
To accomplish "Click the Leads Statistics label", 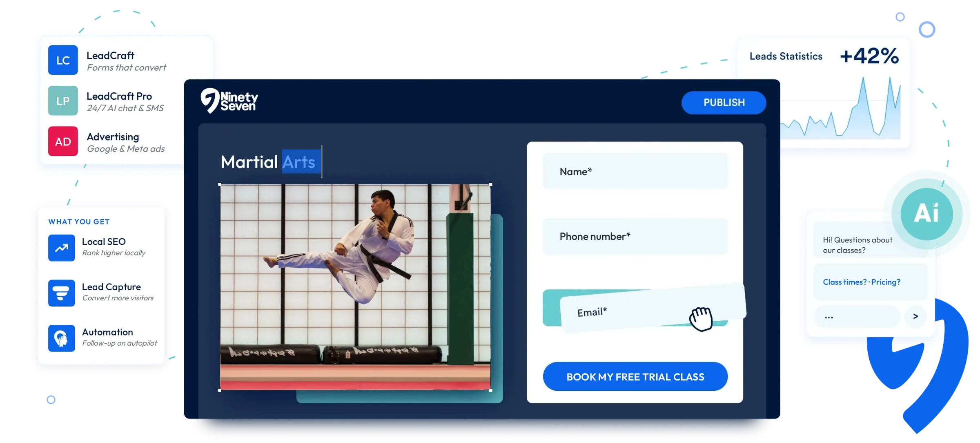I will click(x=786, y=56).
